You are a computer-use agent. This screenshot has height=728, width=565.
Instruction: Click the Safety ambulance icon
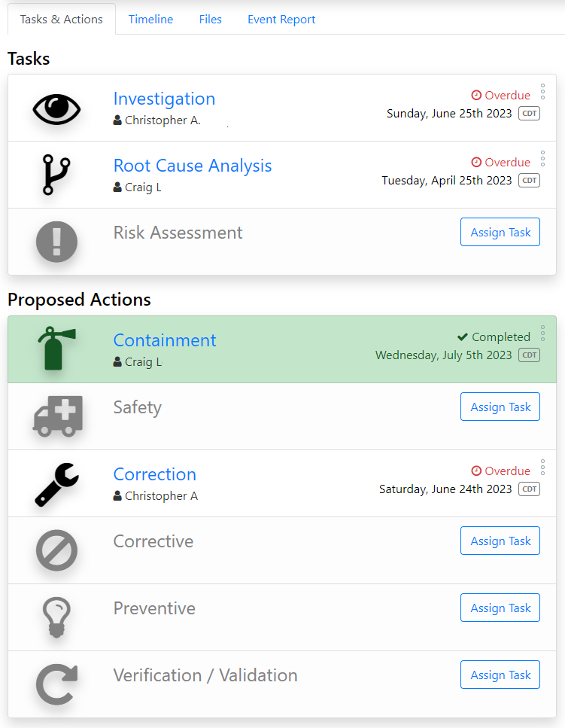pyautogui.click(x=57, y=416)
